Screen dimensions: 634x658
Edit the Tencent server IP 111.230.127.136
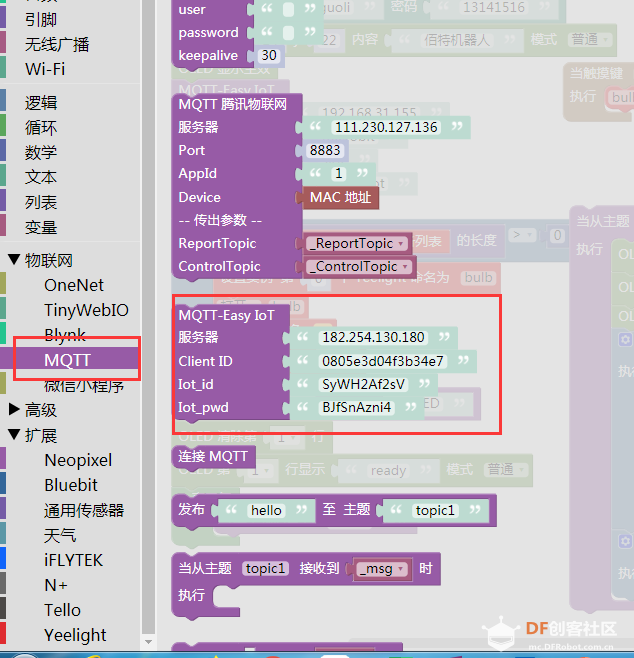pyautogui.click(x=386, y=127)
